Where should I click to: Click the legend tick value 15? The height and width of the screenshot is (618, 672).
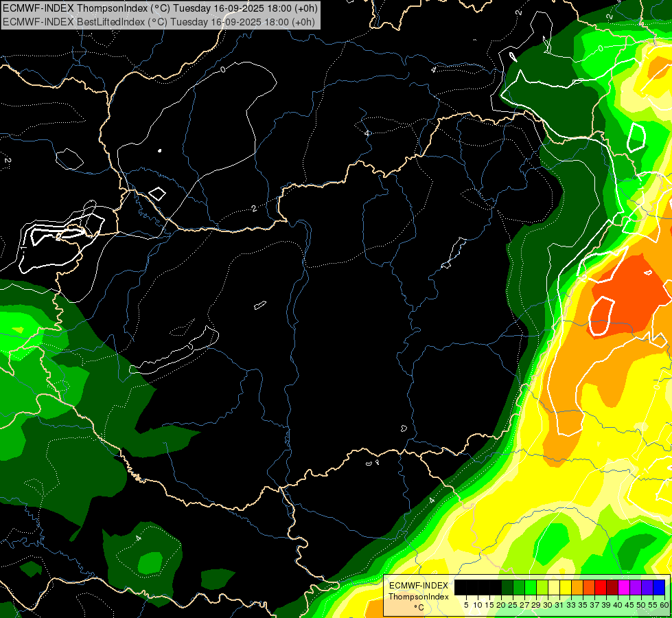pyautogui.click(x=489, y=605)
